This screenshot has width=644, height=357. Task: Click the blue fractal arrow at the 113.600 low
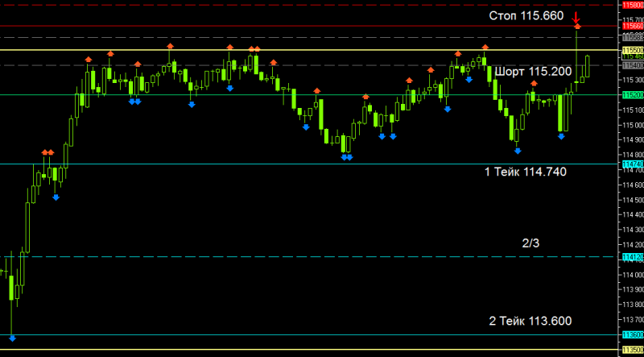click(x=12, y=338)
